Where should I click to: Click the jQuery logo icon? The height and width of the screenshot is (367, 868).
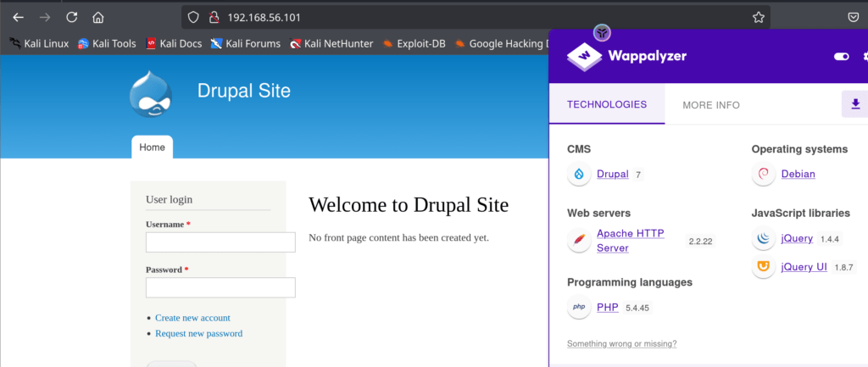click(764, 238)
